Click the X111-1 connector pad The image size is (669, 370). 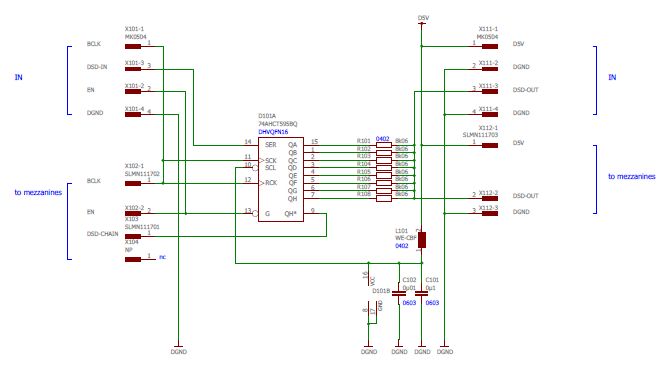click(x=490, y=47)
